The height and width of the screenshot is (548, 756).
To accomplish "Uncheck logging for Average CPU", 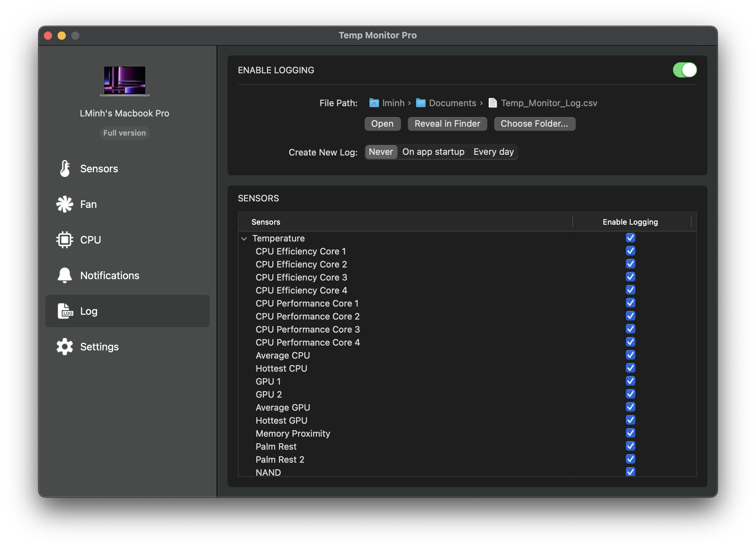I will (630, 355).
